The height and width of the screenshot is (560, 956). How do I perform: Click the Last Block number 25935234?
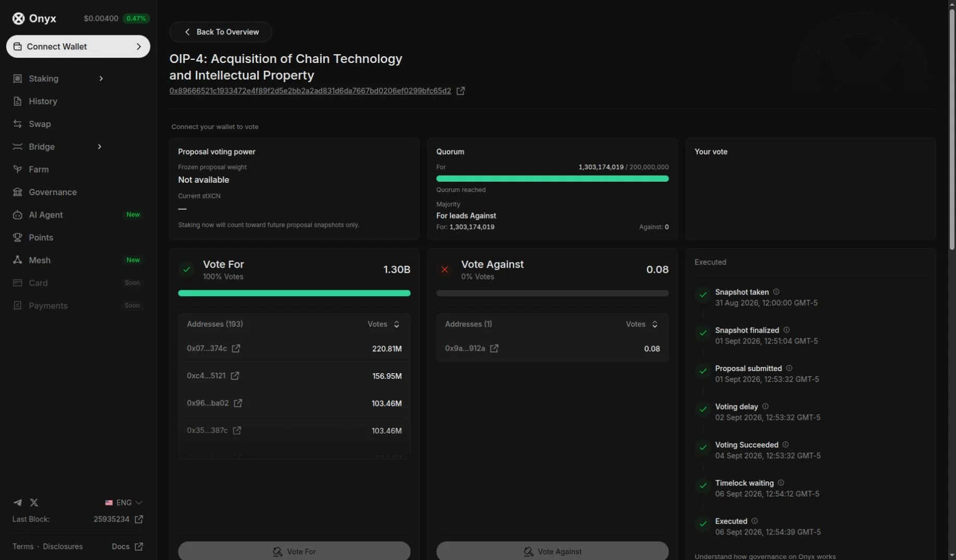pos(111,519)
